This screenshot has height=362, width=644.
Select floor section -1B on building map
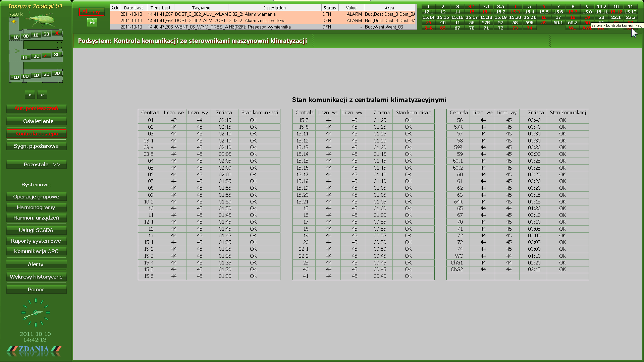[x=15, y=37]
